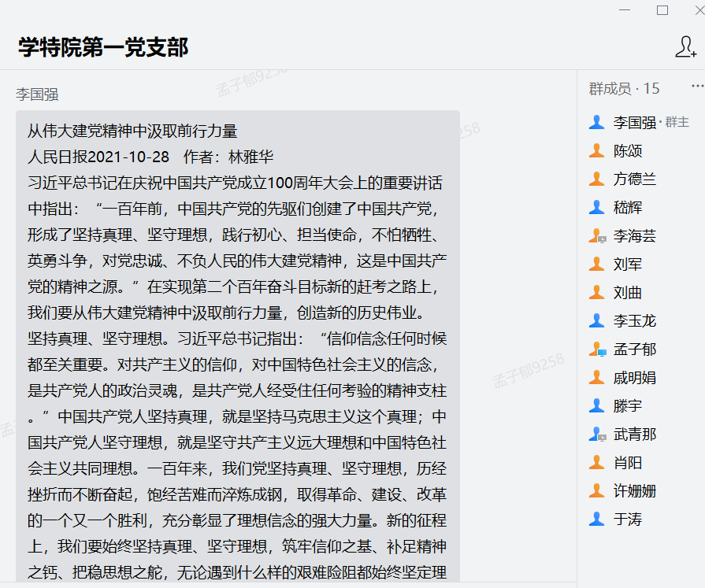
Task: Click 嵇辉 blue avatar icon
Action: click(597, 208)
